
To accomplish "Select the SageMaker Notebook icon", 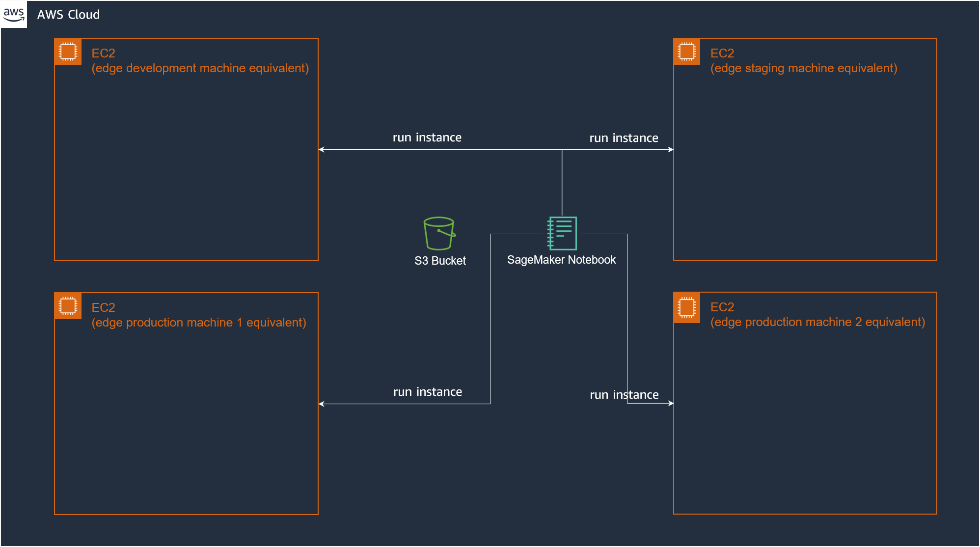I will pos(562,233).
